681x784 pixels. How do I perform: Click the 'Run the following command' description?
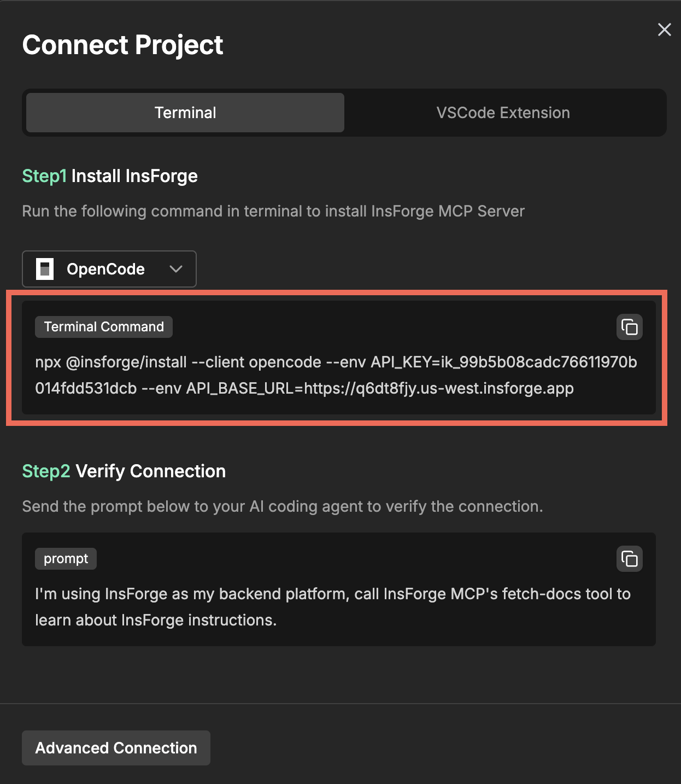(273, 211)
